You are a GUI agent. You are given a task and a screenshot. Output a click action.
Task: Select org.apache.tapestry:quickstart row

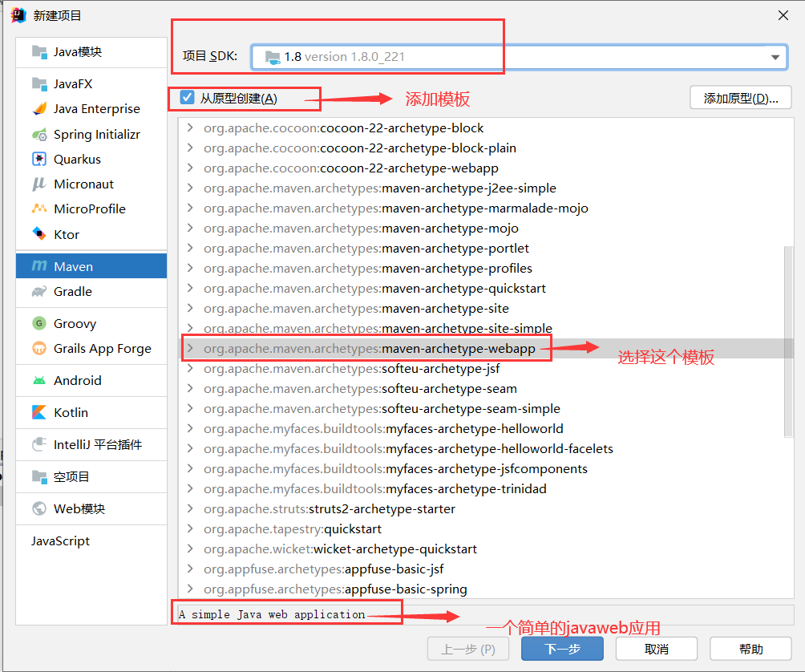point(486,528)
